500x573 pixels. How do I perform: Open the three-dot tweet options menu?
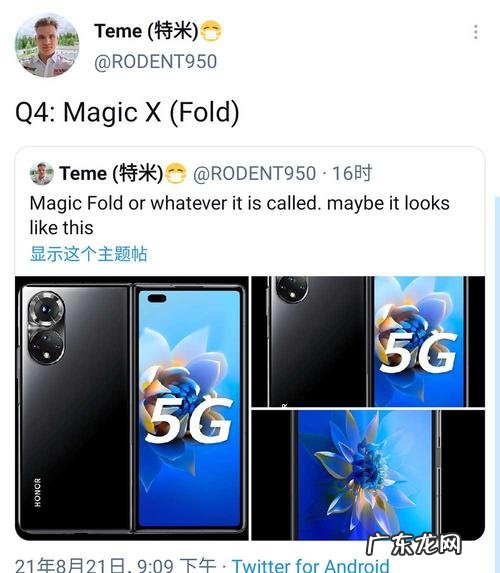pyautogui.click(x=476, y=32)
